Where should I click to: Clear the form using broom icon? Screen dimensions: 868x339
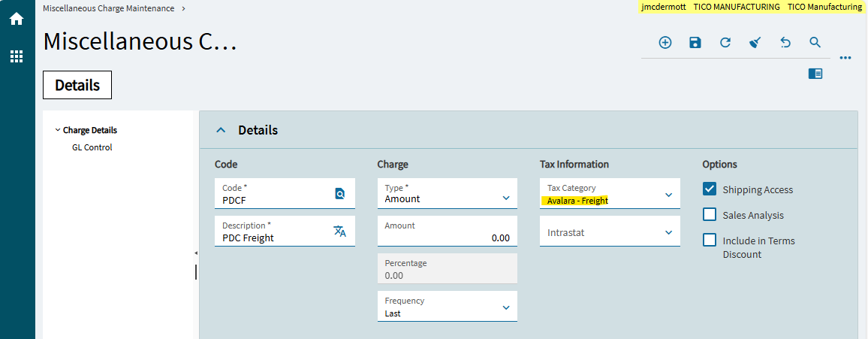click(755, 43)
